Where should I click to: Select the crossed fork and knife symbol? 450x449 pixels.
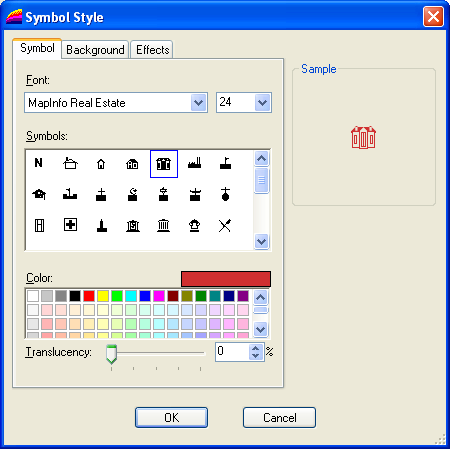(225, 225)
